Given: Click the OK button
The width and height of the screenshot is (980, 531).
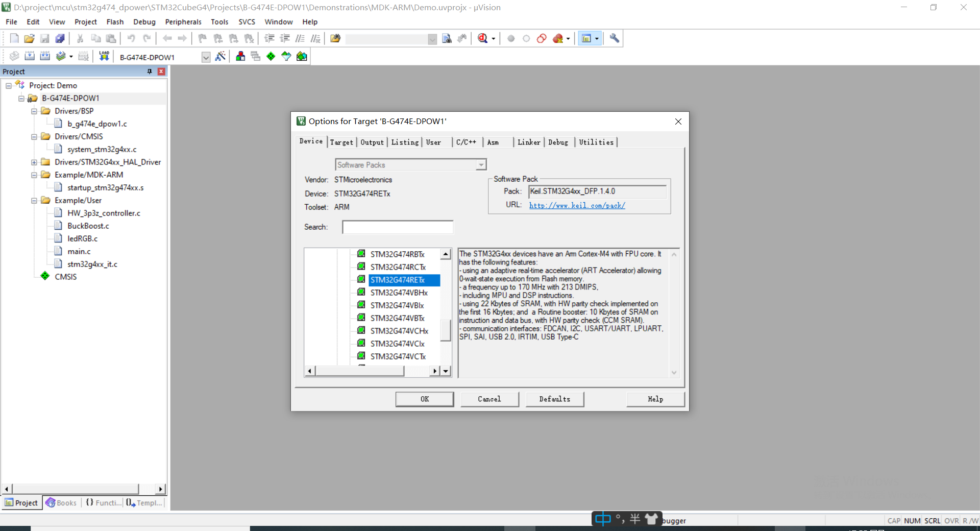Looking at the screenshot, I should 425,399.
